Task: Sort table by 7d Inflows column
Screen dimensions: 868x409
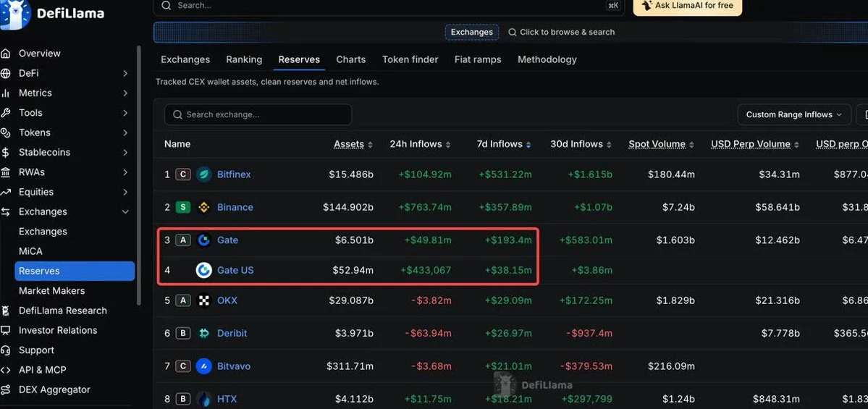Action: (x=504, y=144)
